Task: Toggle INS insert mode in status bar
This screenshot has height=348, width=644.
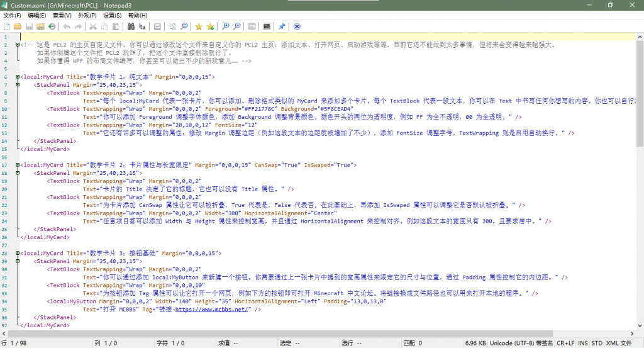Action: [583, 343]
